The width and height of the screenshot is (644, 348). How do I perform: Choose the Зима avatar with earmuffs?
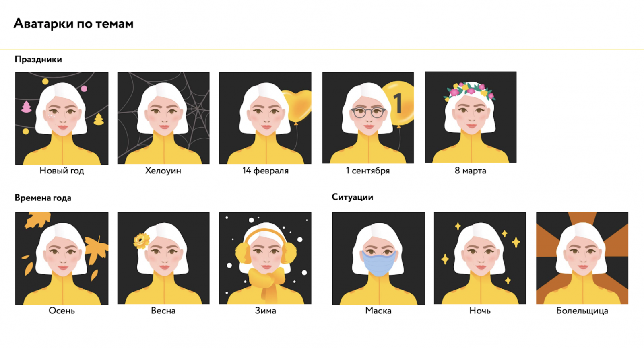[x=265, y=258]
